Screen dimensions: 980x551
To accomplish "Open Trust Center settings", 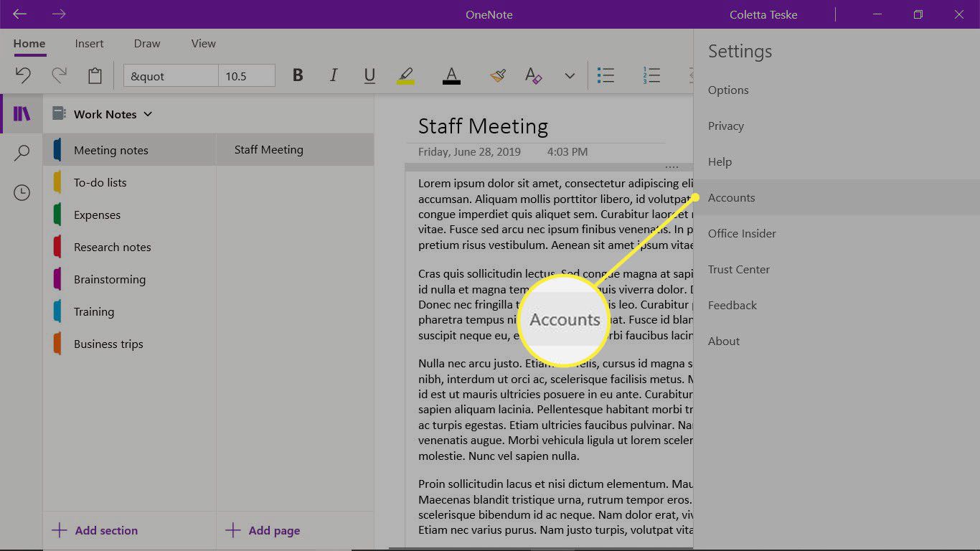I will pos(837,269).
